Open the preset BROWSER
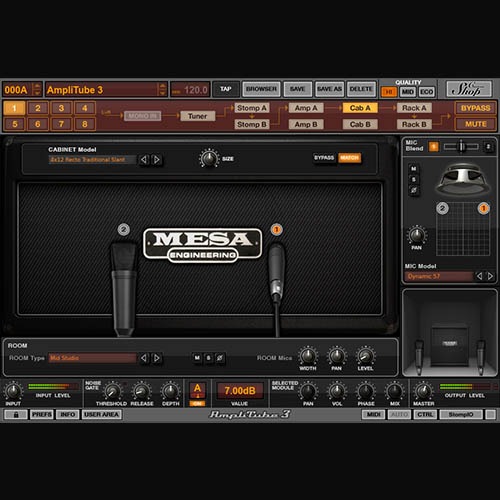This screenshot has height=500, width=500. coord(261,89)
